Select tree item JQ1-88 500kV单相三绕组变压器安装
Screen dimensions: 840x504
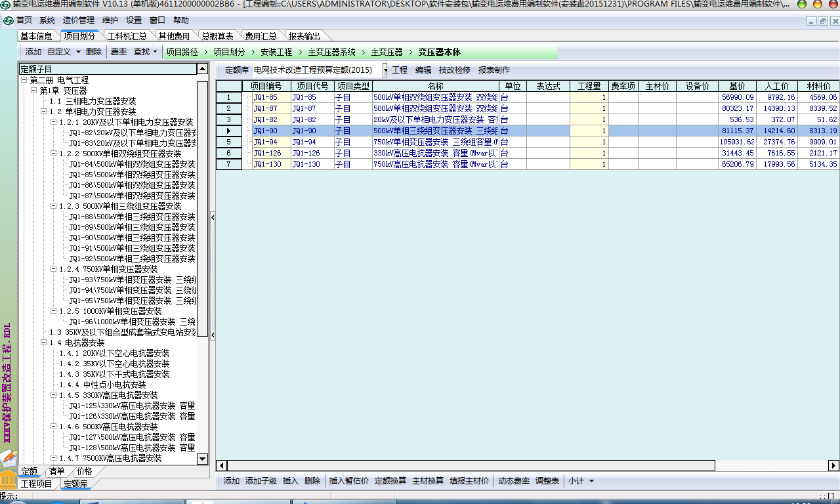pyautogui.click(x=131, y=217)
